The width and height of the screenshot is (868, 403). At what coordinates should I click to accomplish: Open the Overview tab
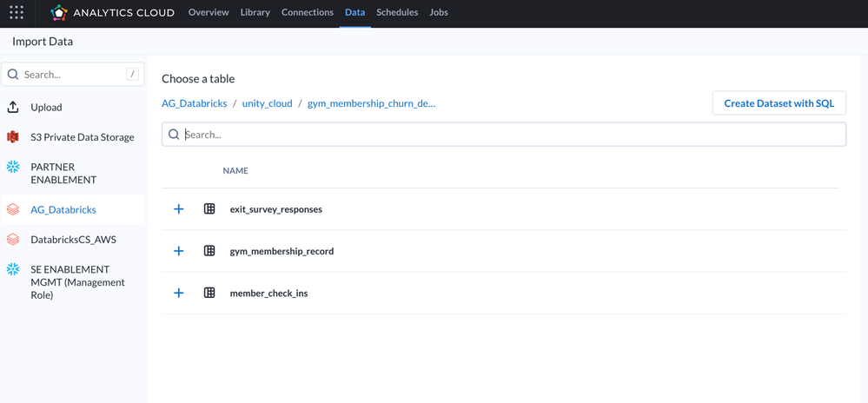(x=209, y=12)
